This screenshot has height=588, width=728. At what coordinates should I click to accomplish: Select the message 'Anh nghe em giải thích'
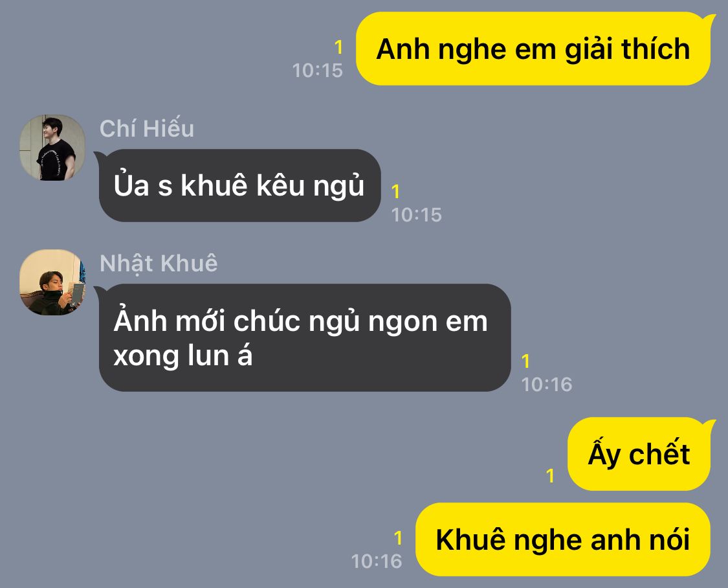533,49
